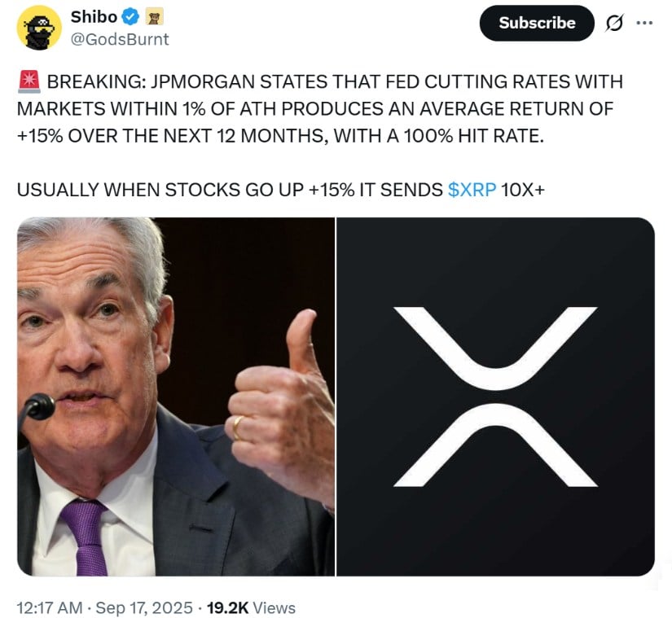
Task: Open Shibo's profile avatar
Action: pos(38,28)
